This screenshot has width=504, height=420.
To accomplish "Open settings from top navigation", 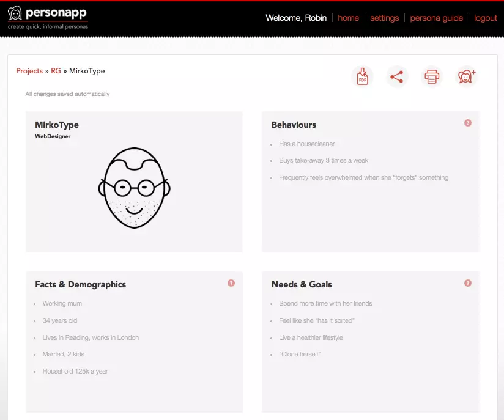I will tap(384, 18).
